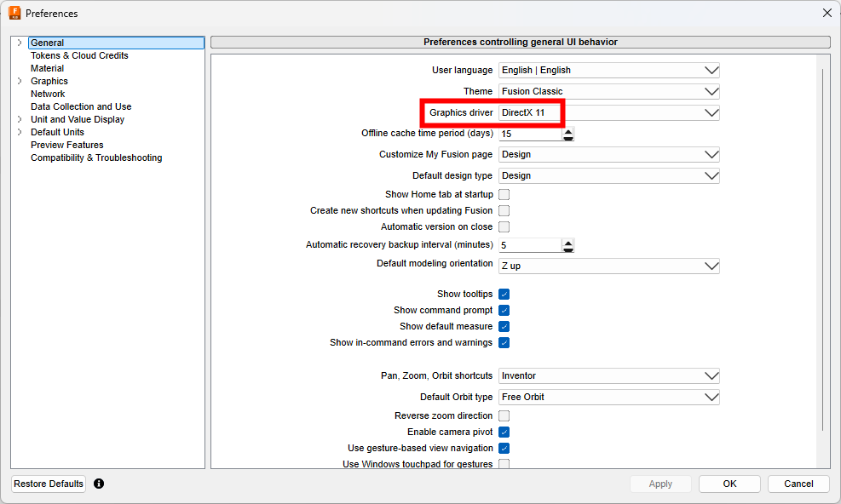Click the Apply button
The width and height of the screenshot is (841, 504).
tap(660, 484)
